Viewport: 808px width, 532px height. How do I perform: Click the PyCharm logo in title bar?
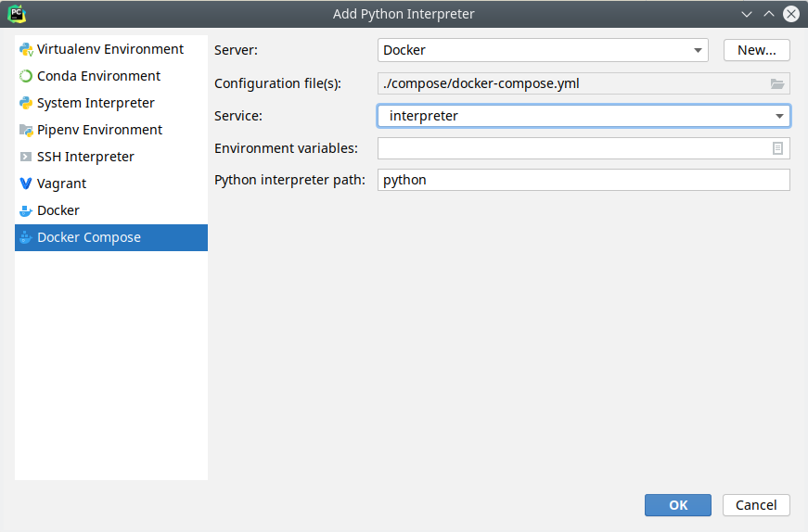click(x=17, y=14)
